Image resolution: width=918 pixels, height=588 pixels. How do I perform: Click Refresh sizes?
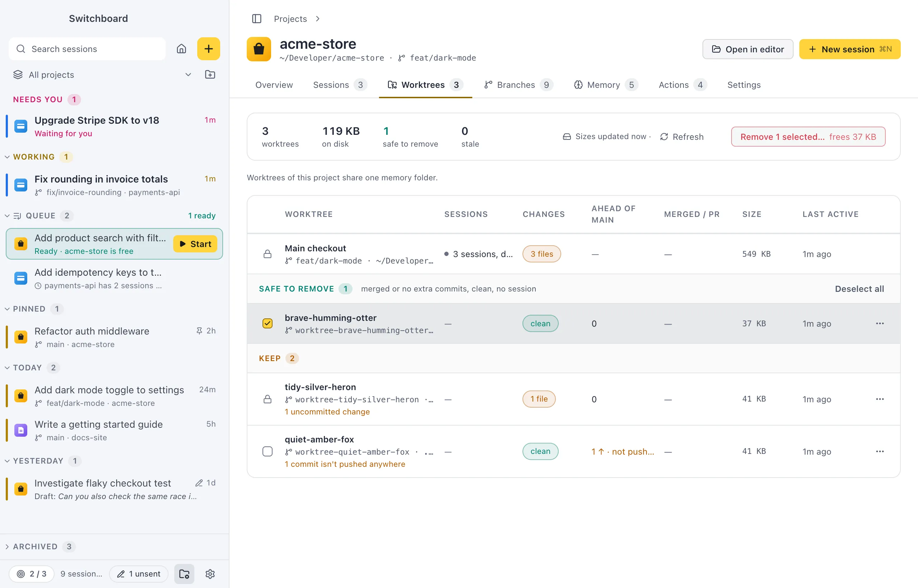pos(682,137)
